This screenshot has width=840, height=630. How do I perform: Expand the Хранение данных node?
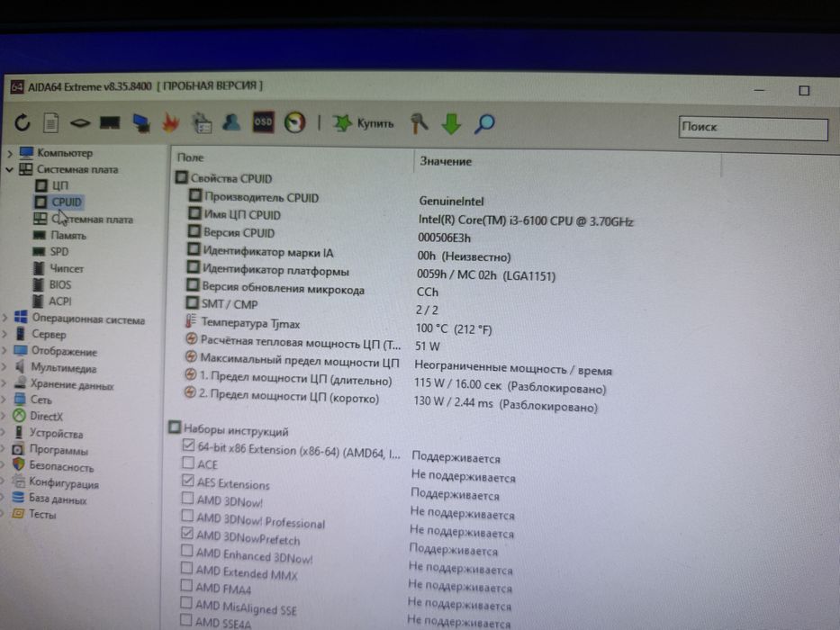(5, 384)
